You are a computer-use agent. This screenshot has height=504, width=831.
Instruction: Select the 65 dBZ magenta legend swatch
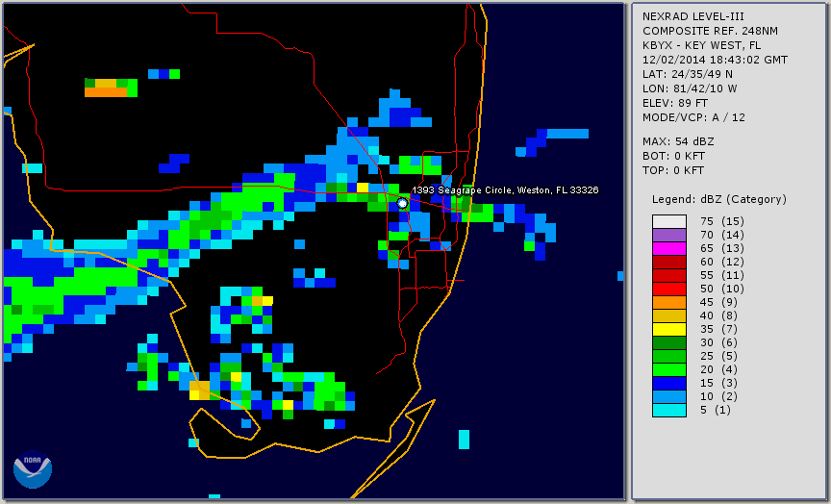point(669,248)
